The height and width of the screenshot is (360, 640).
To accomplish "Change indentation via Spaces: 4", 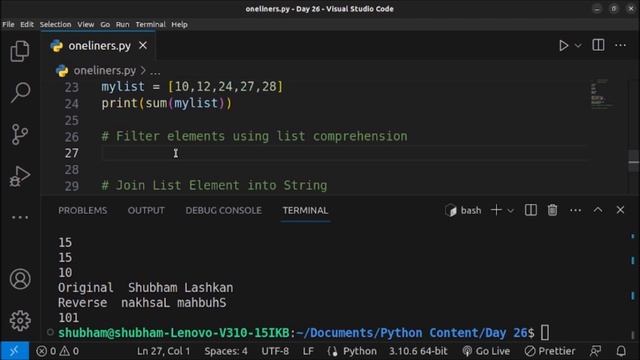I will tap(226, 351).
